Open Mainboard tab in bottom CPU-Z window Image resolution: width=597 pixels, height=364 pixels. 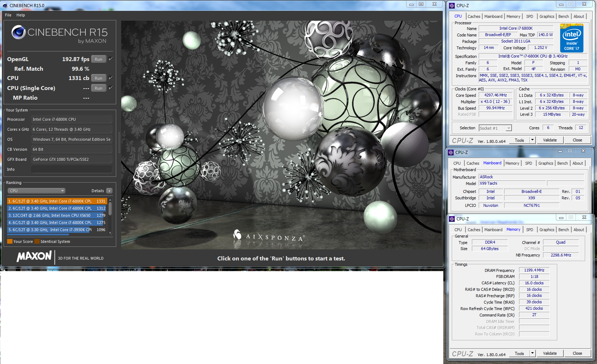click(493, 230)
